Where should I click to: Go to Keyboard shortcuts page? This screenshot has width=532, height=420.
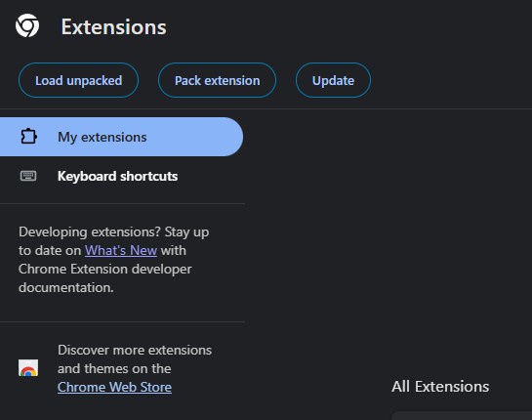[x=117, y=176]
